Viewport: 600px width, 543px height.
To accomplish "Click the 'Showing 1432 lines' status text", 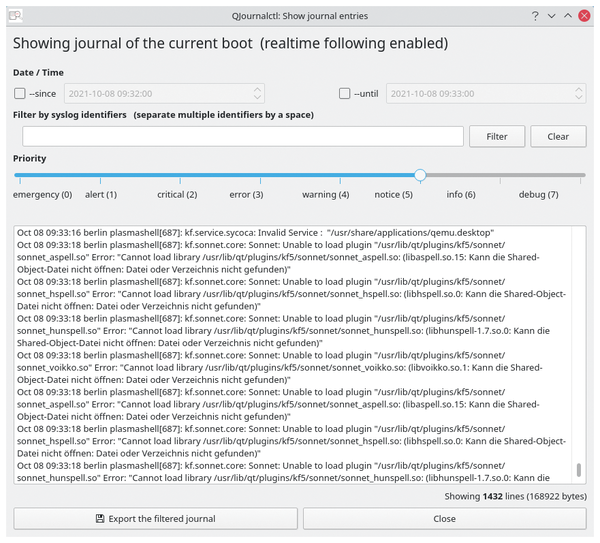I will 515,496.
